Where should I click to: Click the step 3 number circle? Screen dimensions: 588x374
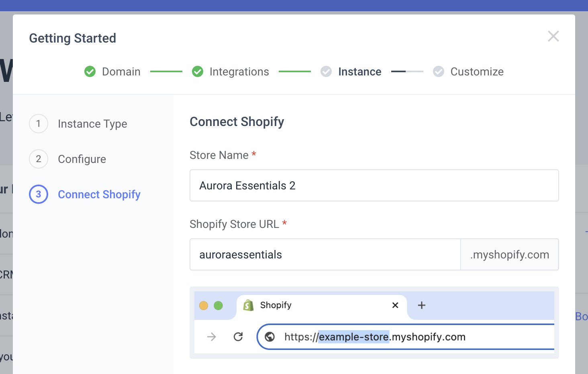click(39, 194)
